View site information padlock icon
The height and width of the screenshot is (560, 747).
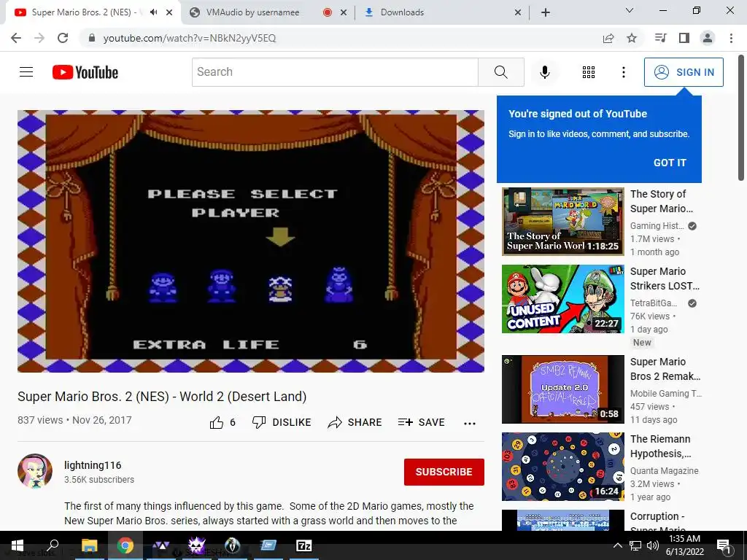coord(92,38)
